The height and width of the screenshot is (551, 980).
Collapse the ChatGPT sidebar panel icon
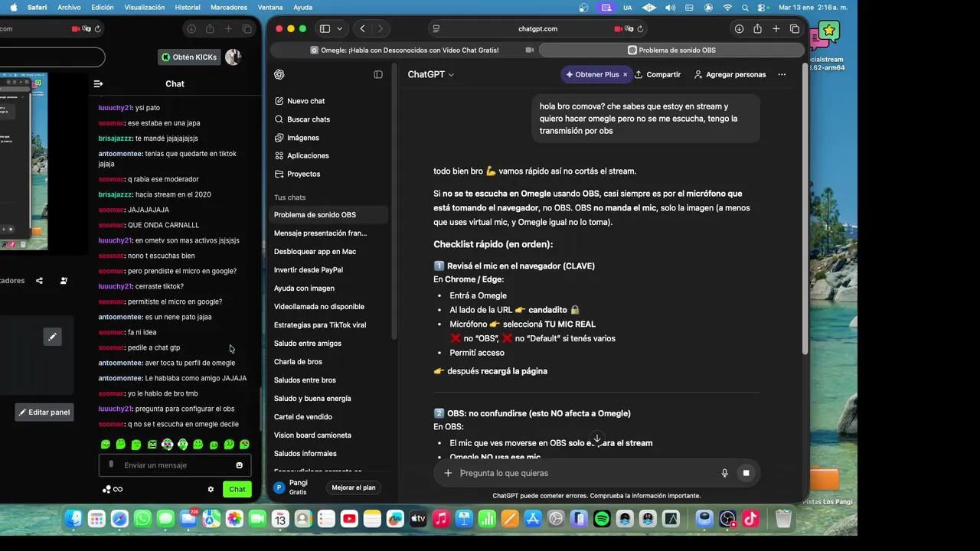[x=378, y=74]
